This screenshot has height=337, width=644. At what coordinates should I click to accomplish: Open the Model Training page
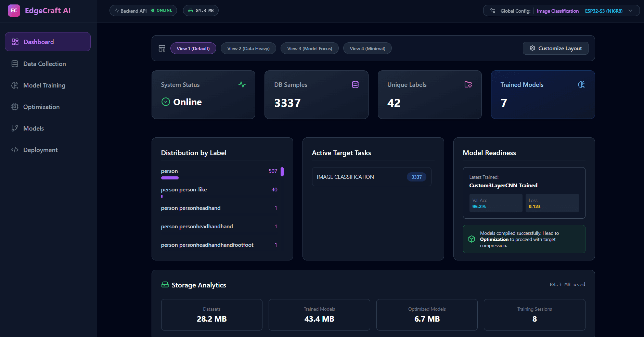[x=48, y=85]
